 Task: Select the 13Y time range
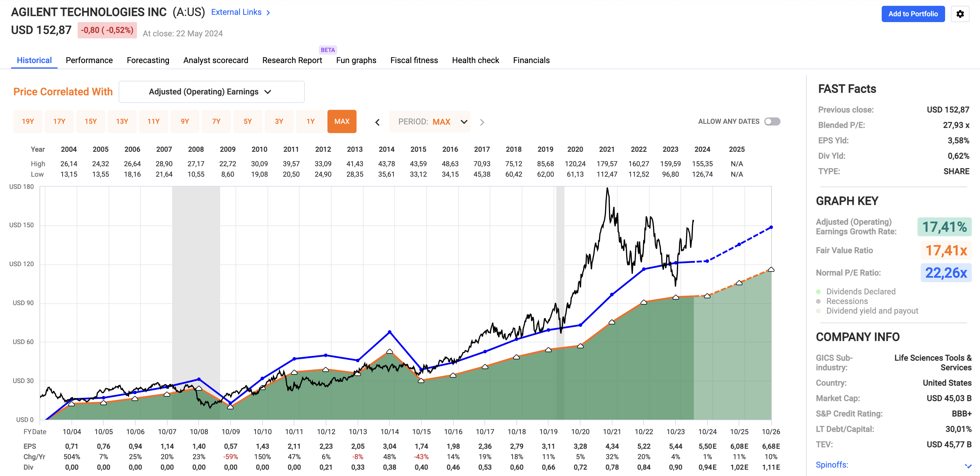pyautogui.click(x=122, y=121)
